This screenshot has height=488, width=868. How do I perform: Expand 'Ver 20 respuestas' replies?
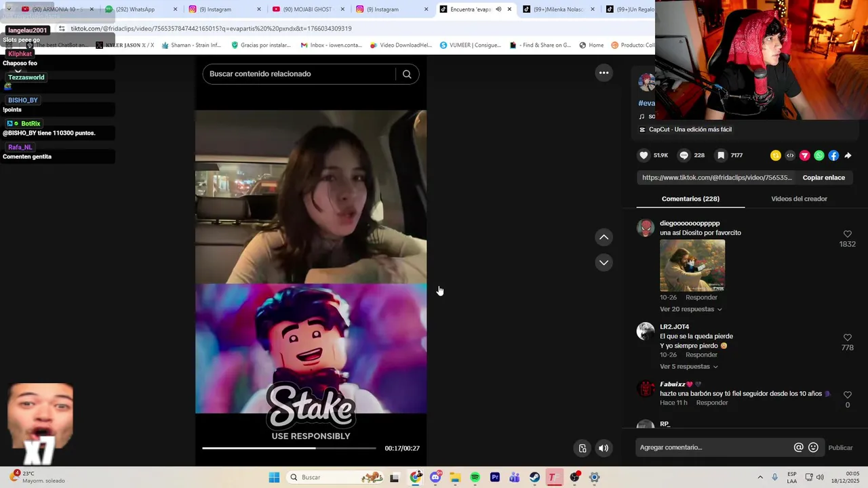click(691, 309)
